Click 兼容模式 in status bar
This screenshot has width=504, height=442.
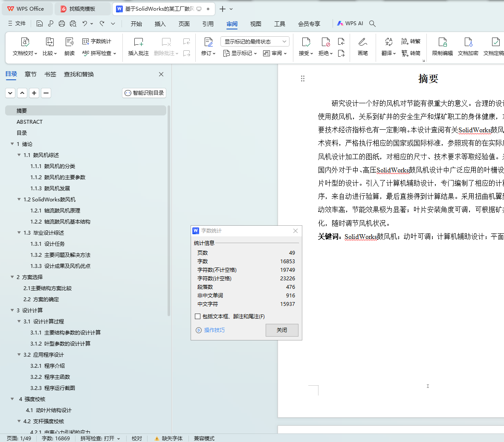pos(204,439)
